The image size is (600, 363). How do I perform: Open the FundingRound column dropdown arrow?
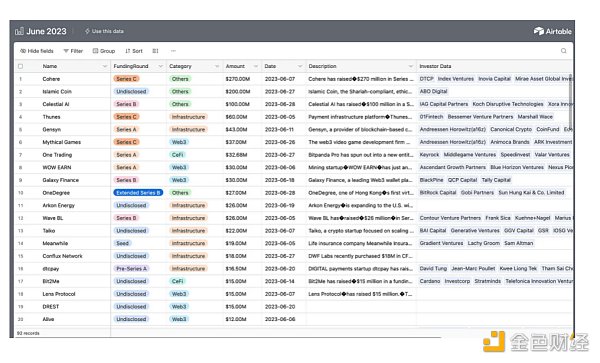pos(160,66)
